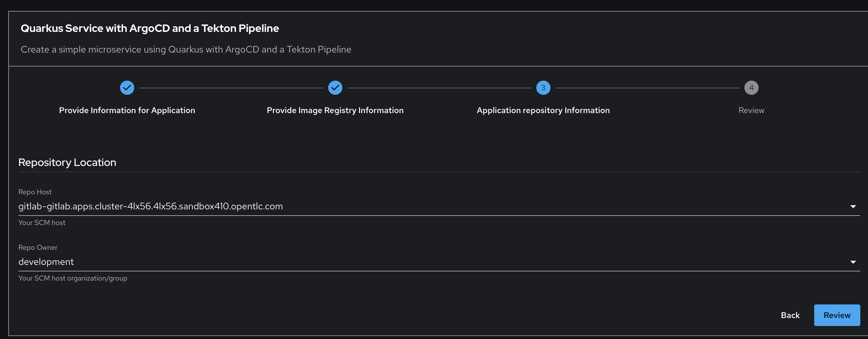Click the blue Review button
Viewport: 868px width, 339px height.
pos(837,315)
